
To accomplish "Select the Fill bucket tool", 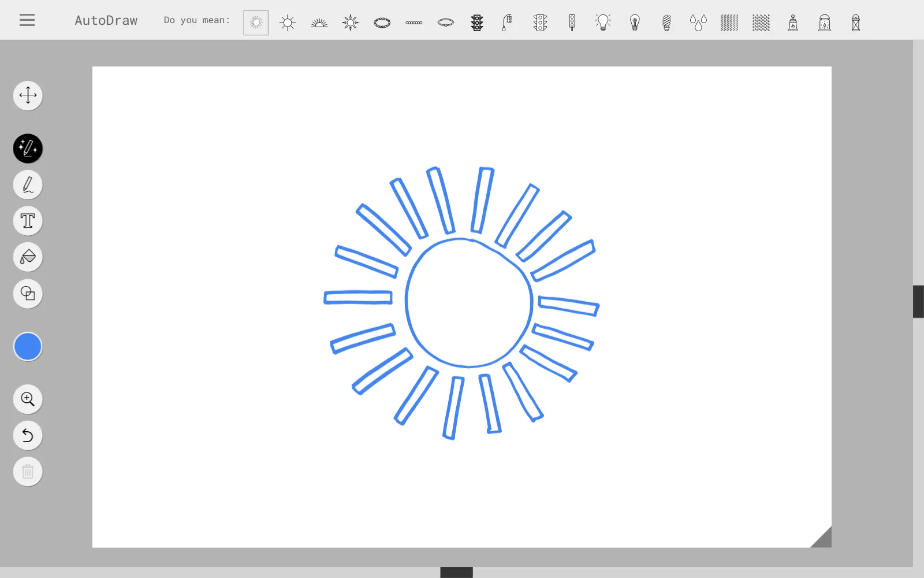I will 28,257.
